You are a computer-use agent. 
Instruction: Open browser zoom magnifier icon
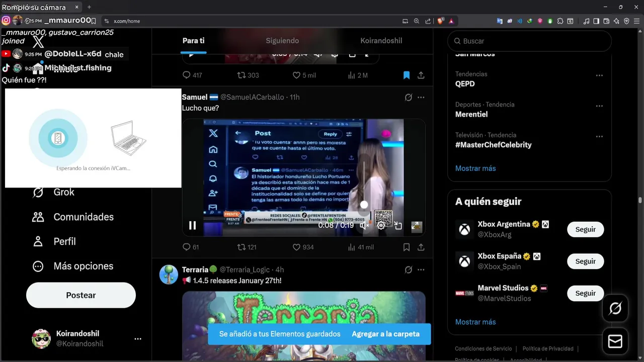point(417,21)
